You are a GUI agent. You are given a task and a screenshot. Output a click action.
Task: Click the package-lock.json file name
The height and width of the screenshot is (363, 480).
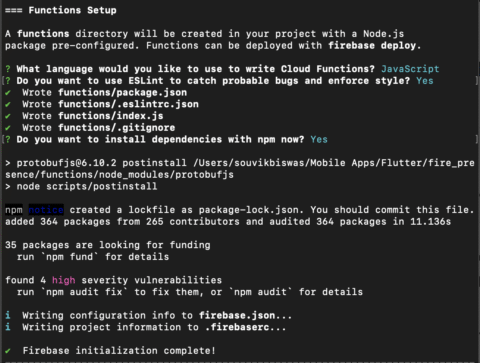tap(249, 210)
